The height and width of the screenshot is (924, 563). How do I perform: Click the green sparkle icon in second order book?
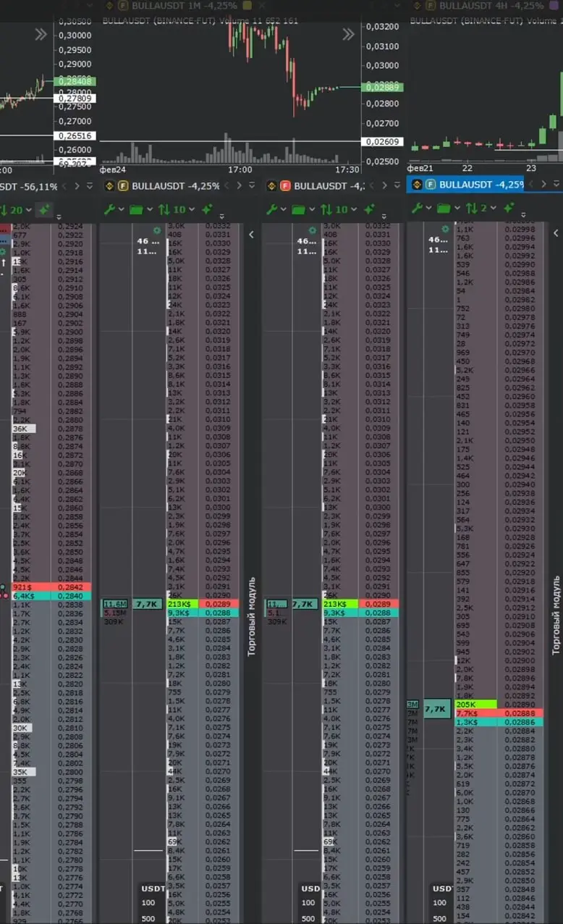[207, 209]
